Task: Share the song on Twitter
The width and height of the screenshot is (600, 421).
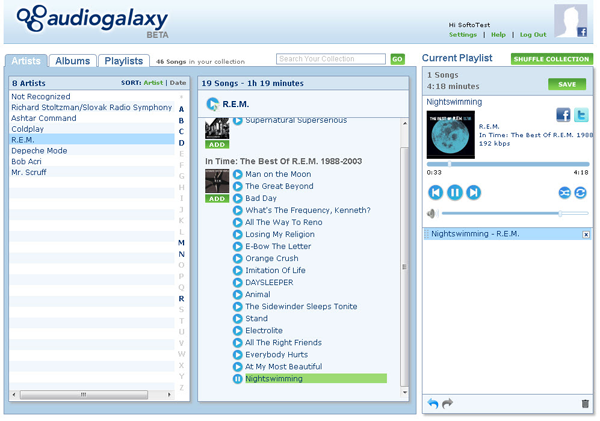Action: click(581, 115)
